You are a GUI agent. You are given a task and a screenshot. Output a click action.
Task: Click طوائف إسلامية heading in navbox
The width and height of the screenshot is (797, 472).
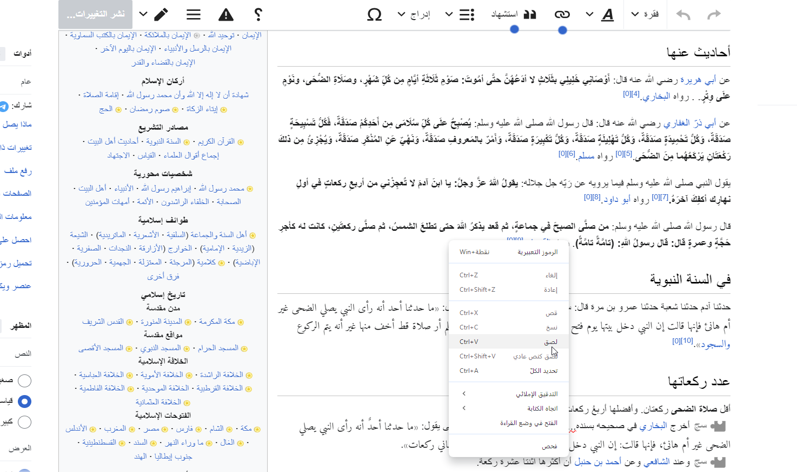[x=163, y=220]
